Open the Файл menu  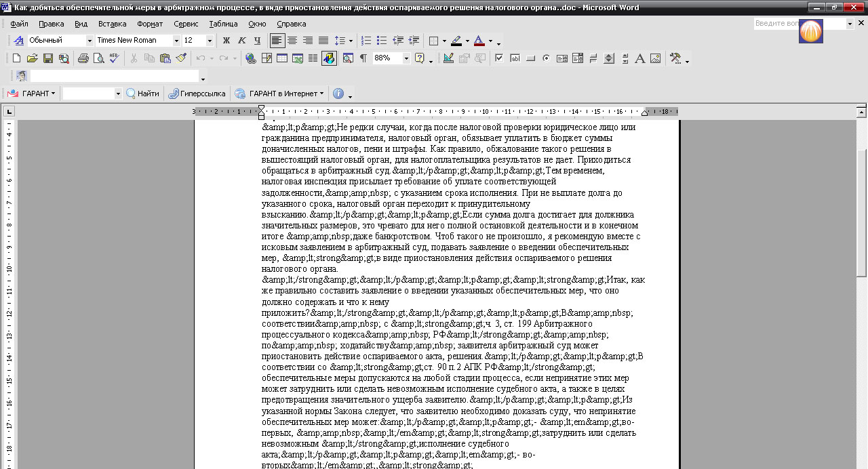click(x=19, y=24)
